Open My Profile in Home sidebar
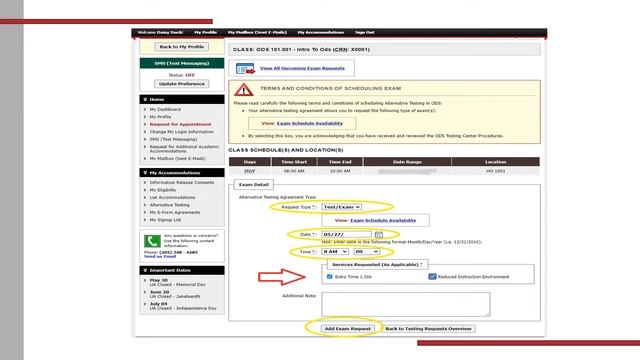The height and width of the screenshot is (360, 640). [160, 117]
